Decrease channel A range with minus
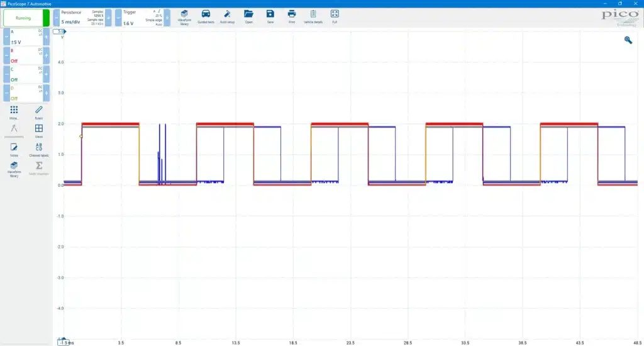 pos(6,37)
